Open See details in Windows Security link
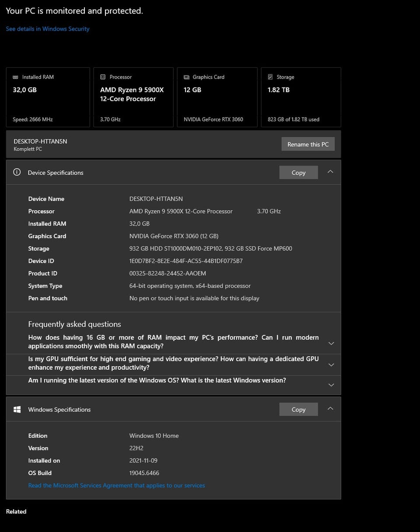This screenshot has height=532, width=420. 48,29
